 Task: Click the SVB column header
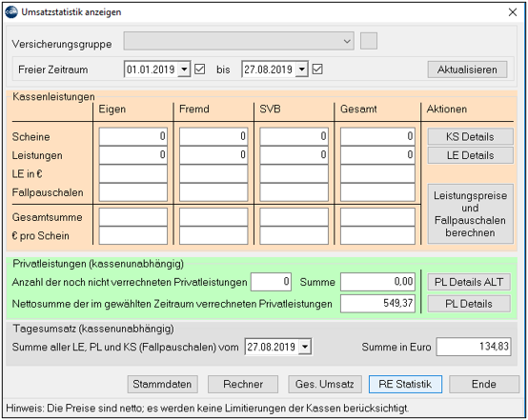[270, 109]
